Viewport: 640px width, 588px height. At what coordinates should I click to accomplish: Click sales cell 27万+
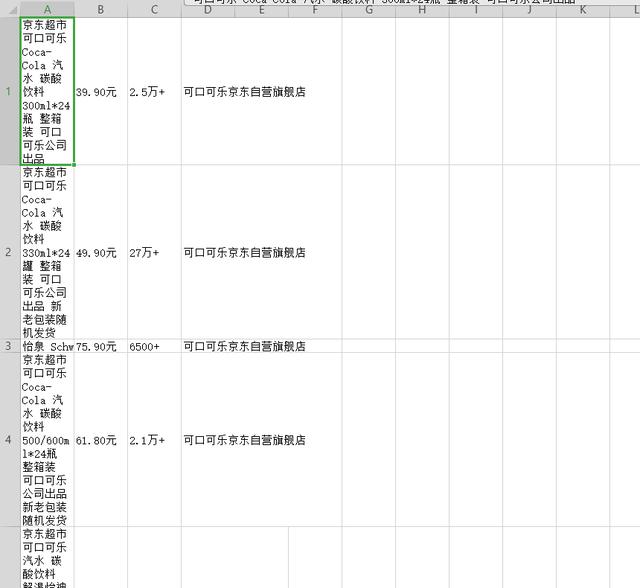[x=154, y=252]
